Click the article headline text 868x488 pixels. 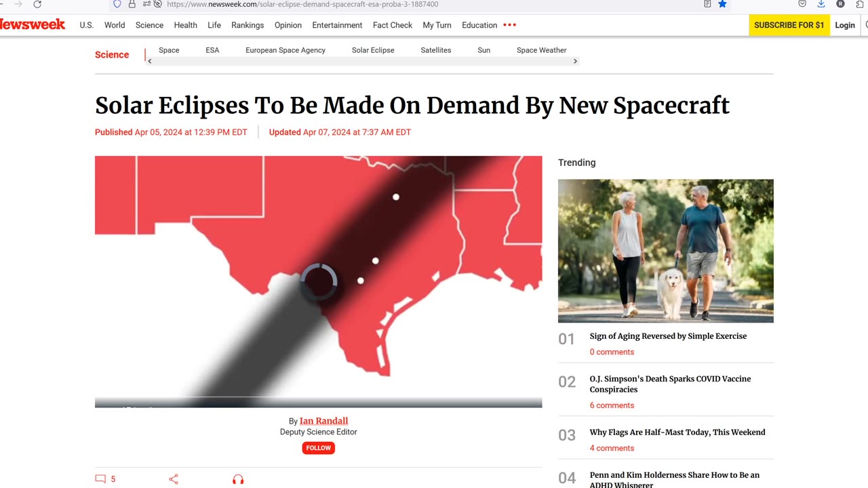tap(412, 106)
